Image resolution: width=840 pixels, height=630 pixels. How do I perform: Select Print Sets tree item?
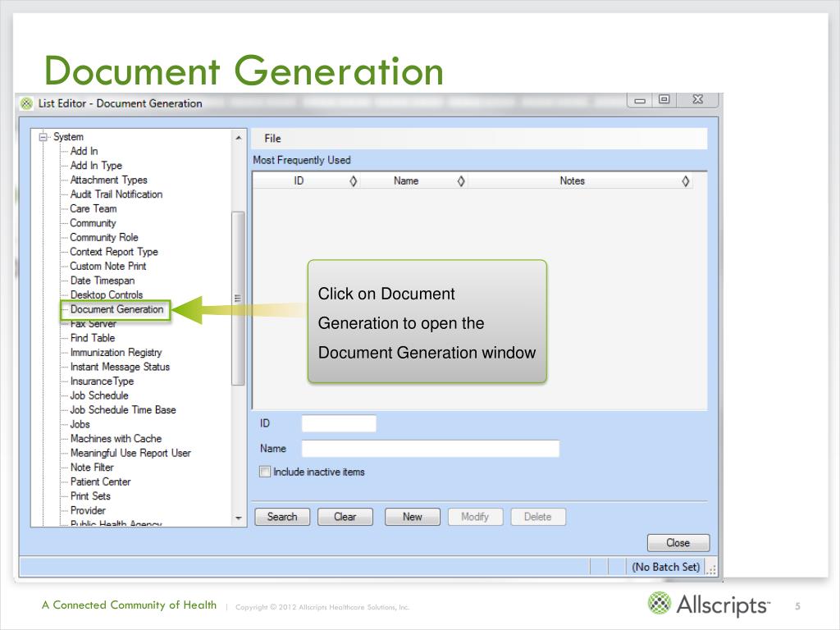click(x=90, y=496)
